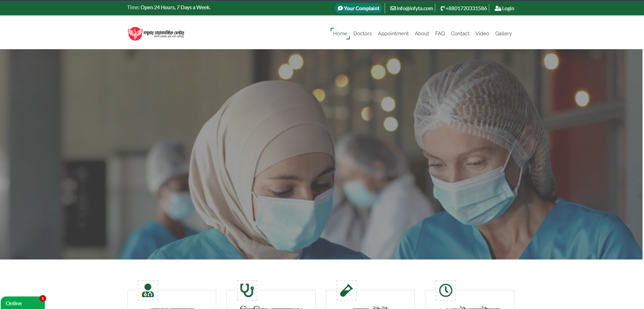Select the Gallery navigation item
This screenshot has width=644, height=309.
(503, 34)
